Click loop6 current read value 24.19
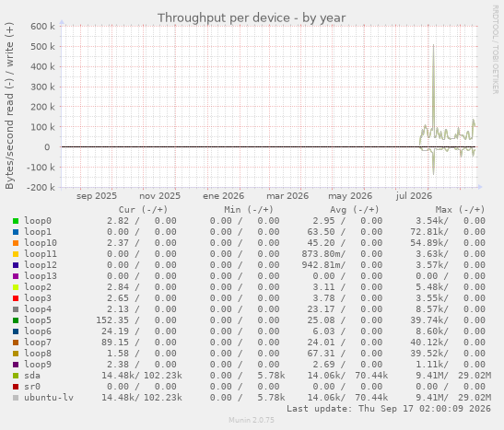504x430 pixels. [x=115, y=331]
